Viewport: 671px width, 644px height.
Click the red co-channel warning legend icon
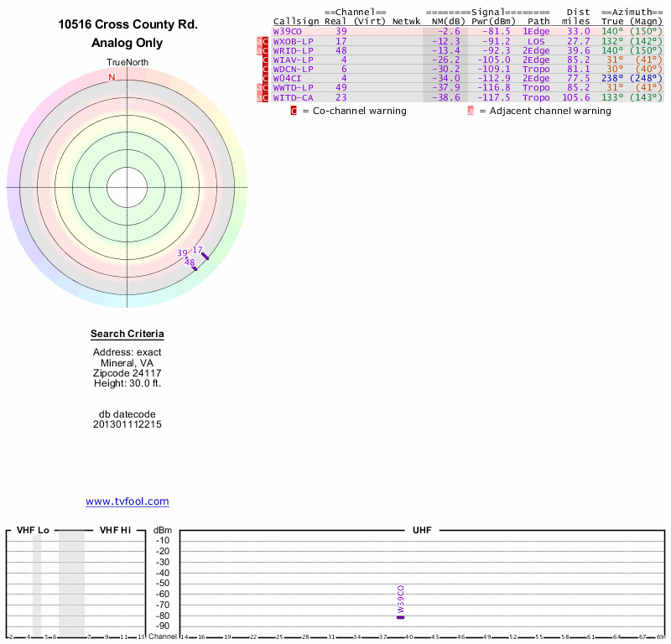point(294,111)
